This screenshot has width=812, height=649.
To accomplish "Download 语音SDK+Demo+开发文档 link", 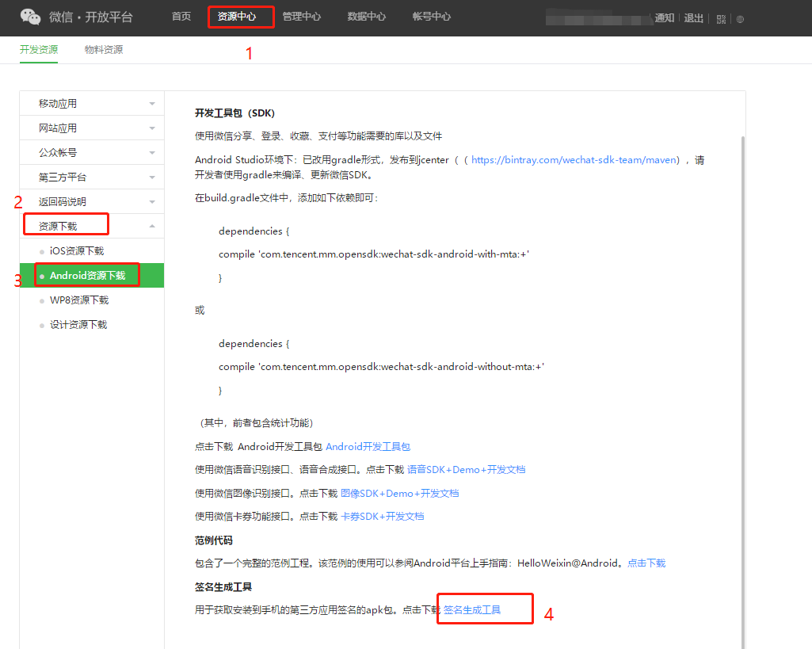I will tap(466, 470).
